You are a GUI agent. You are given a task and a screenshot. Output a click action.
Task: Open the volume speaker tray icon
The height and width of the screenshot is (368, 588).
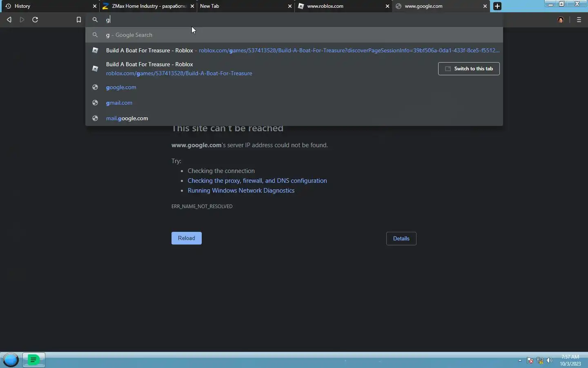tap(550, 360)
